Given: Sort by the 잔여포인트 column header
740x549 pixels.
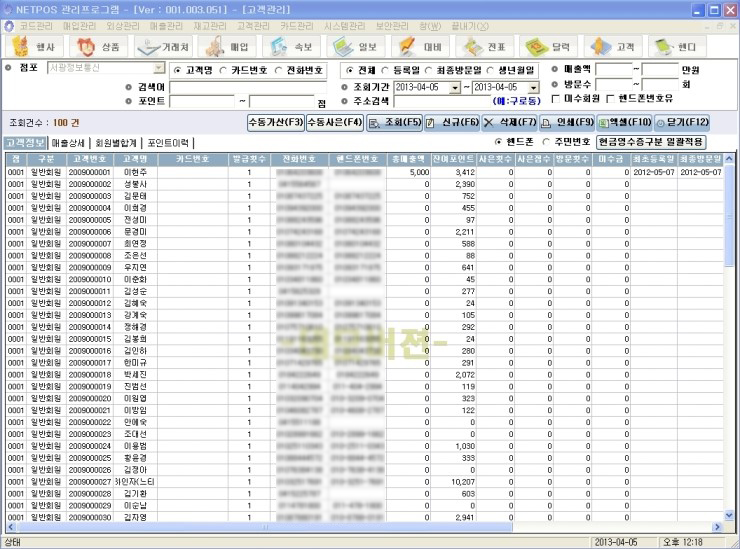Looking at the screenshot, I should tap(454, 159).
